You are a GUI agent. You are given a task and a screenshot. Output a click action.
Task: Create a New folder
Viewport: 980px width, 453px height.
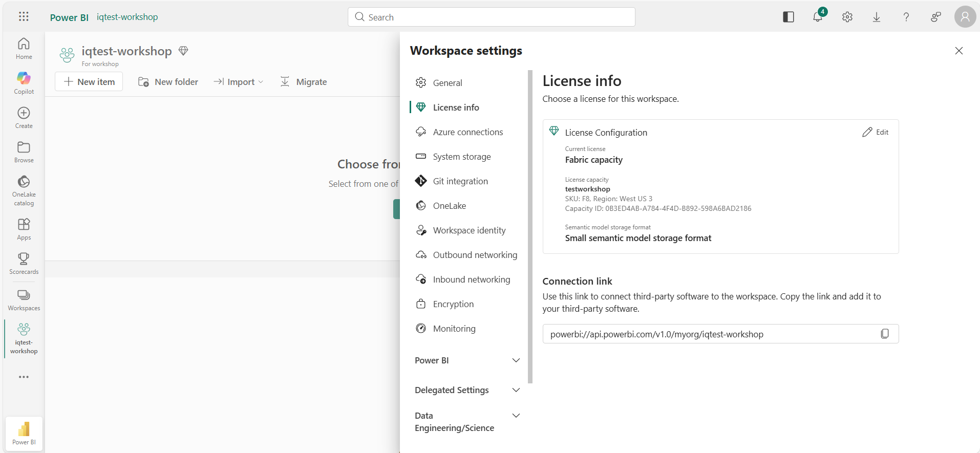[168, 81]
